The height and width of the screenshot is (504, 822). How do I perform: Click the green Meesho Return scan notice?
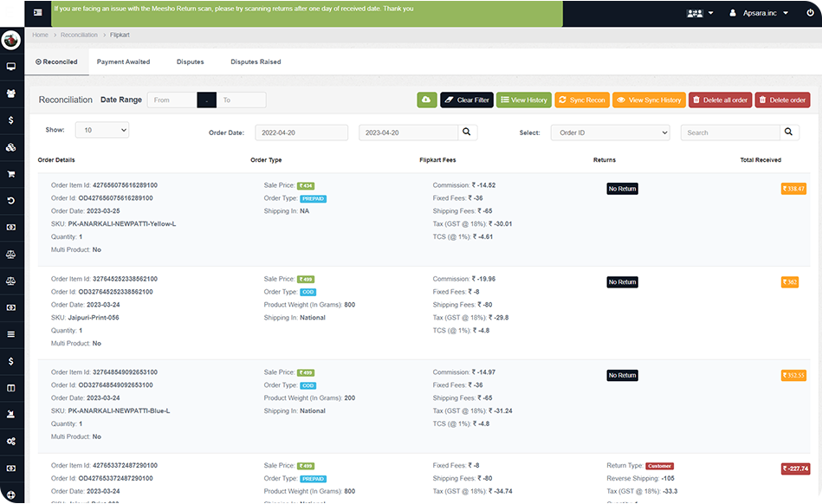click(x=307, y=13)
